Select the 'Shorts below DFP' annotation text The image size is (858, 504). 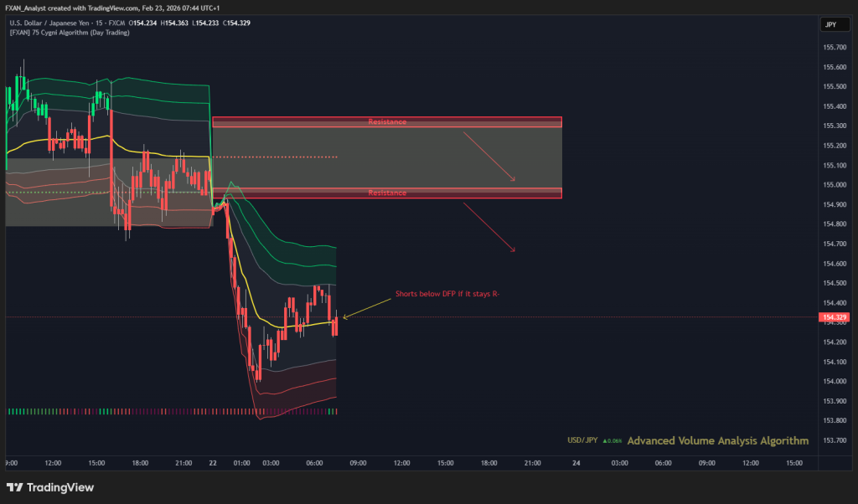447,295
